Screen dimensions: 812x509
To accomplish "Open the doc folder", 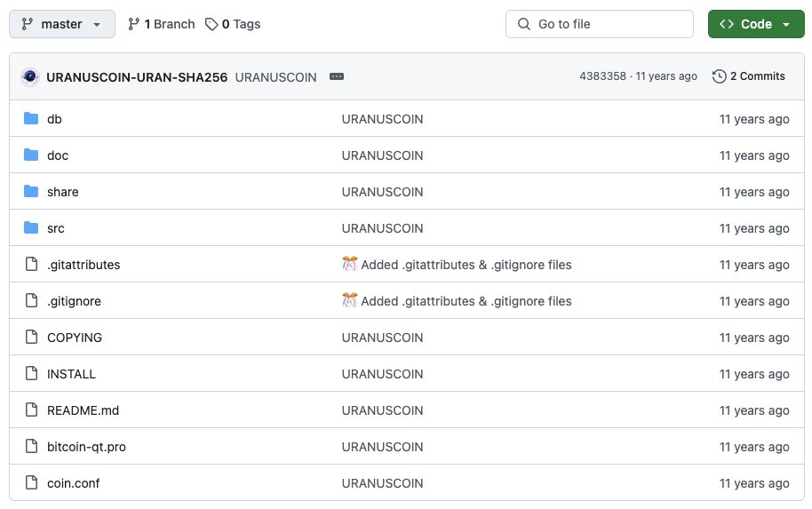I will click(58, 155).
